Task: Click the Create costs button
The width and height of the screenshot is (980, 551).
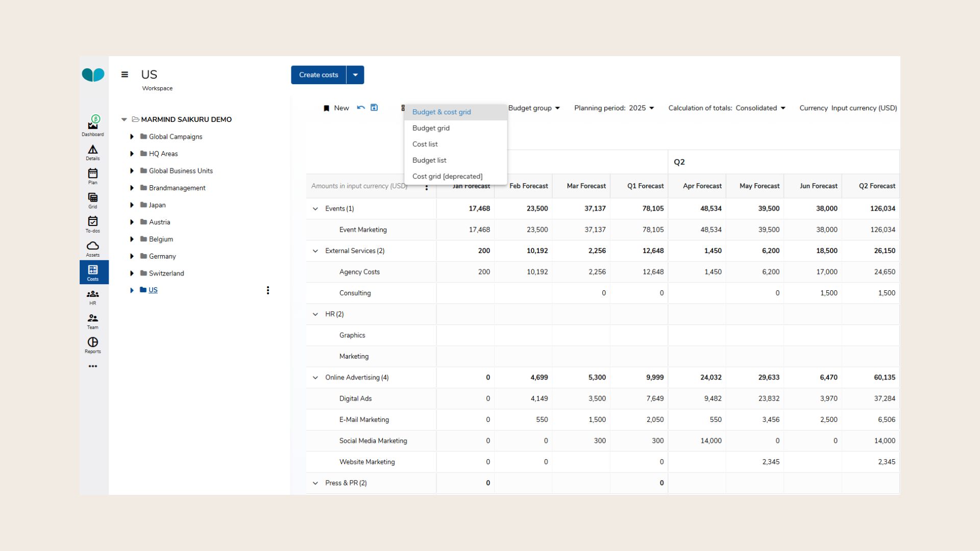Action: 318,75
